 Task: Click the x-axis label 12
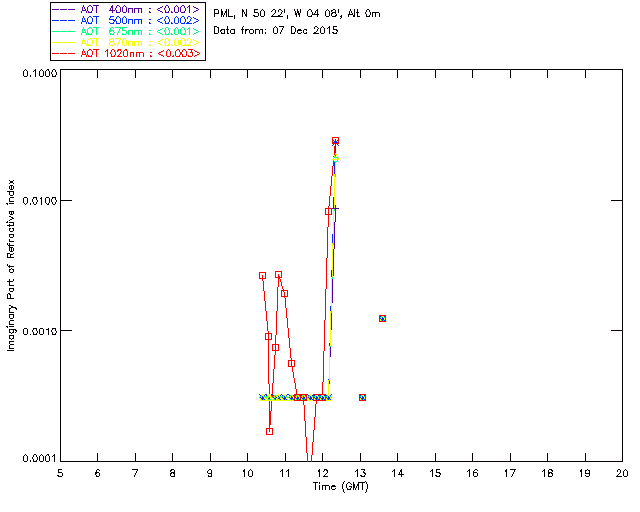pyautogui.click(x=322, y=473)
